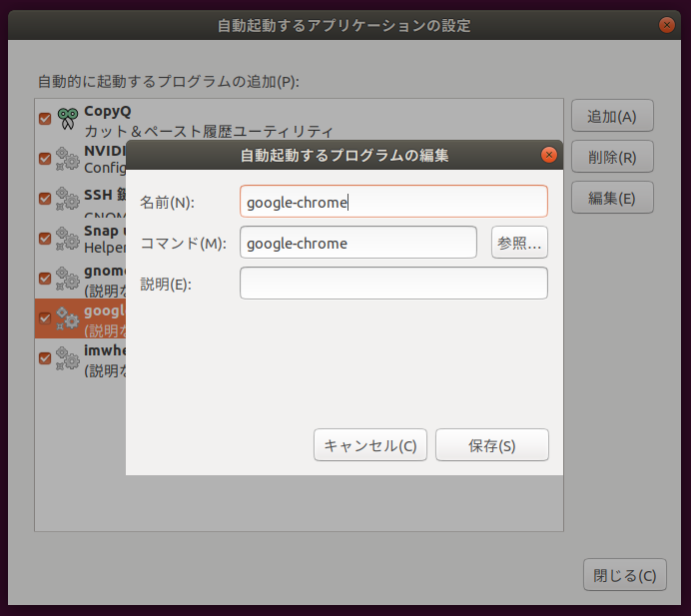
Task: Close the 自動起動するプログラムの編集 dialog
Action: [x=548, y=155]
